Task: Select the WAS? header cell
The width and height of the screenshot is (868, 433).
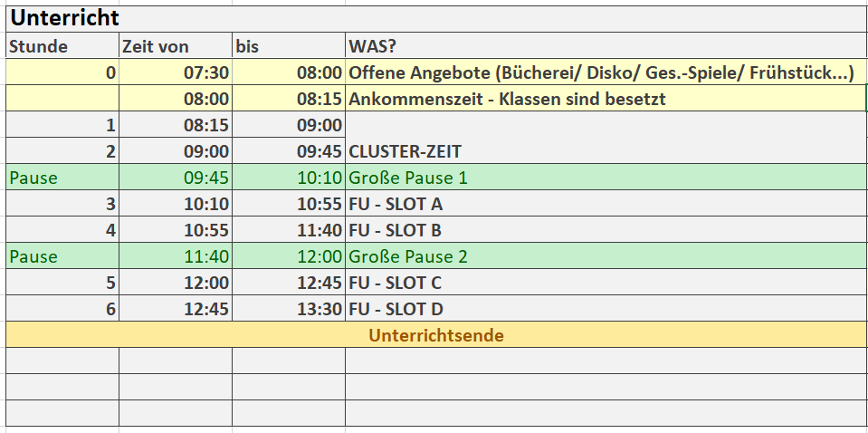Action: [605, 46]
